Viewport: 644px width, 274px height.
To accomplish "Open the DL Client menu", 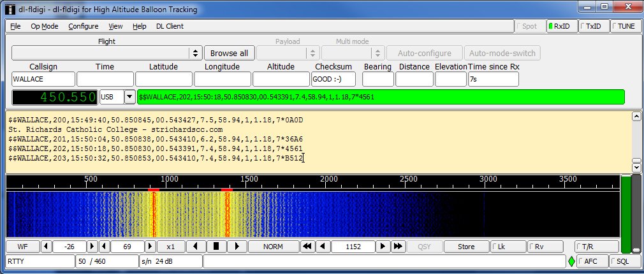I will (170, 26).
